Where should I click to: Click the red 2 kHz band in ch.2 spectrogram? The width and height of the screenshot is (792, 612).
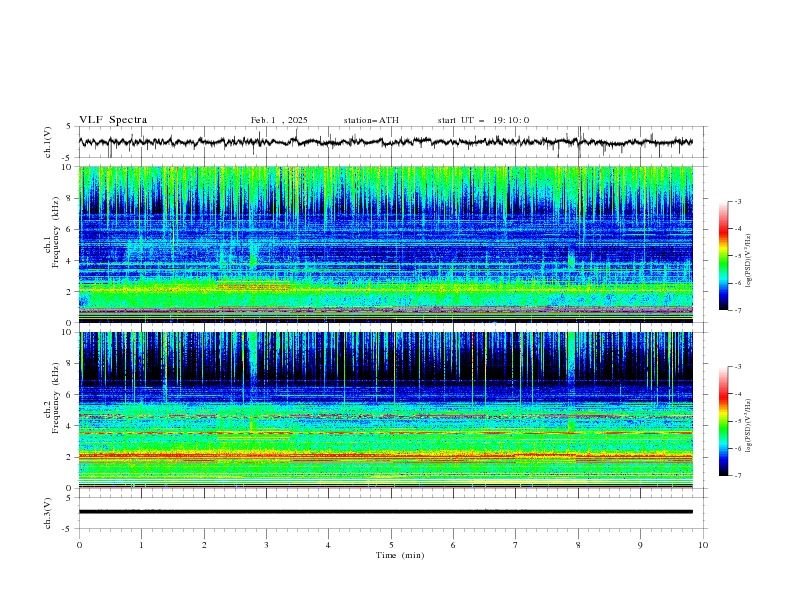385,456
